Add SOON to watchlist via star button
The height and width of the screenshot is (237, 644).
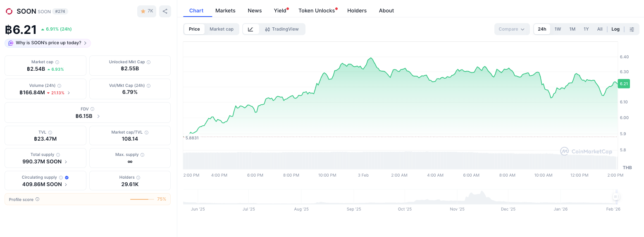click(147, 11)
